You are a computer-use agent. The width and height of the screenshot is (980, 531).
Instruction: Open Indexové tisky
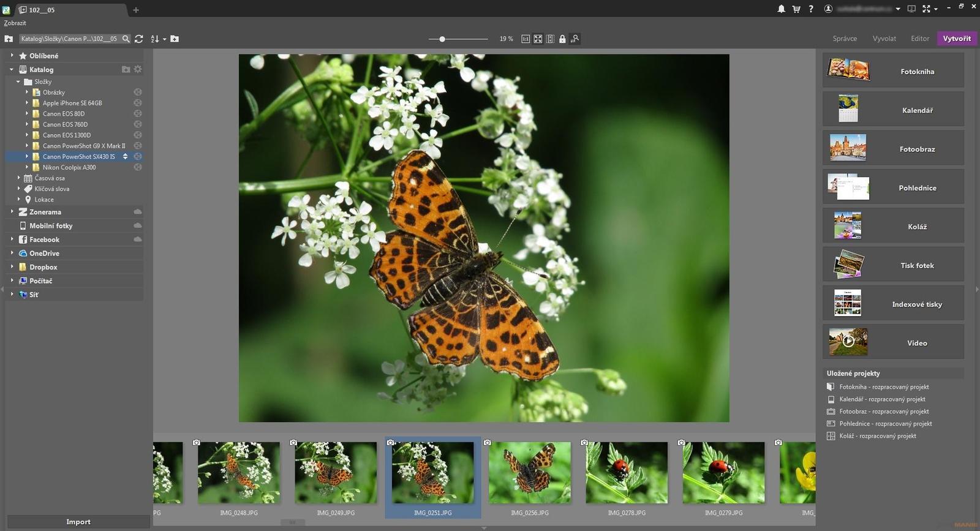tap(893, 303)
